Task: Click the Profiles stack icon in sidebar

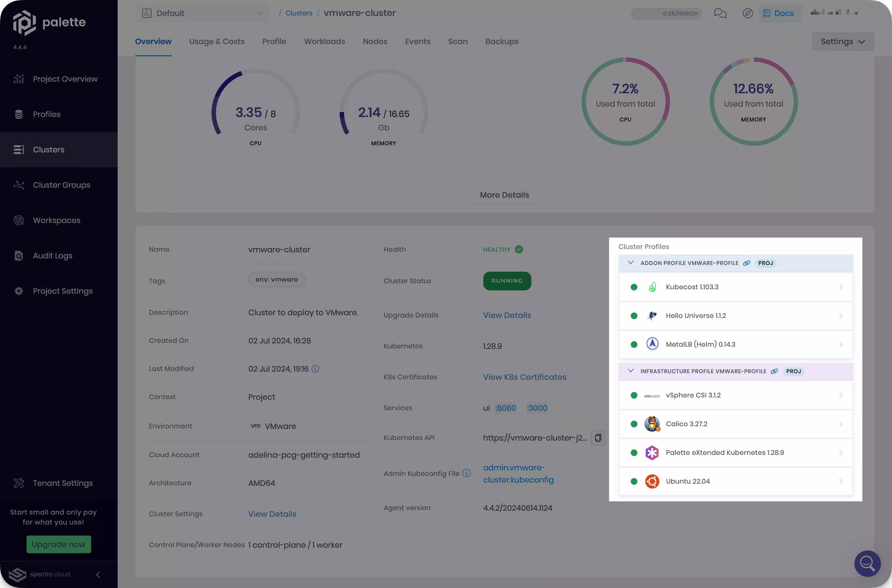Action: coord(19,114)
